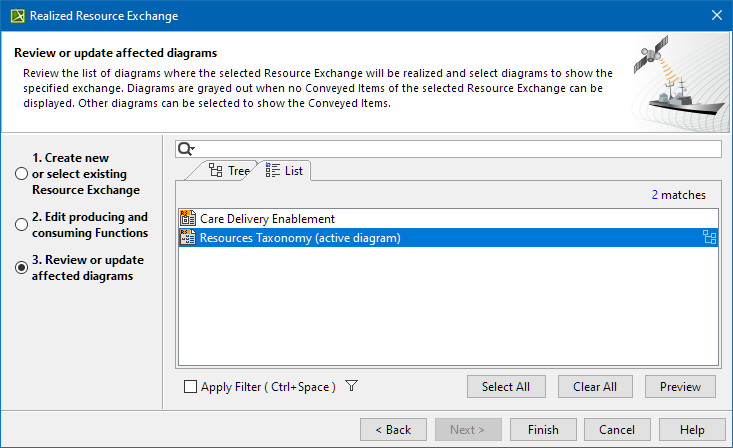Click the Preview button
Image resolution: width=733 pixels, height=448 pixels.
tap(680, 387)
